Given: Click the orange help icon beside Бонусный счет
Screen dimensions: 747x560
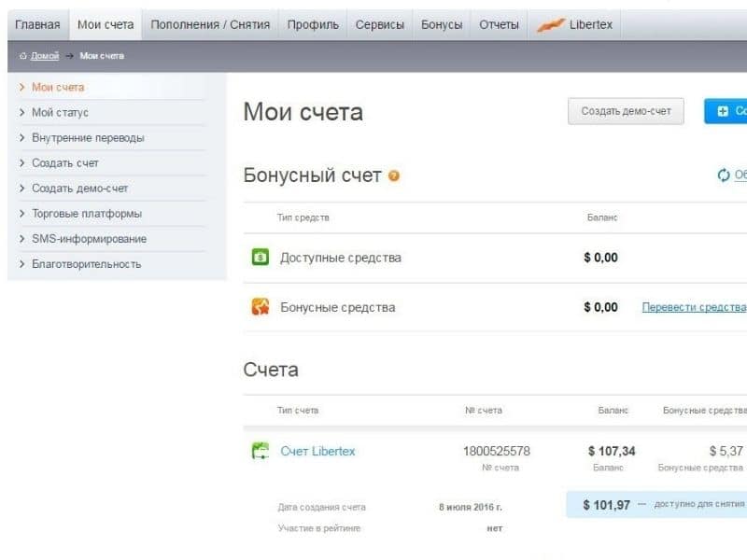Looking at the screenshot, I should click(x=394, y=175).
